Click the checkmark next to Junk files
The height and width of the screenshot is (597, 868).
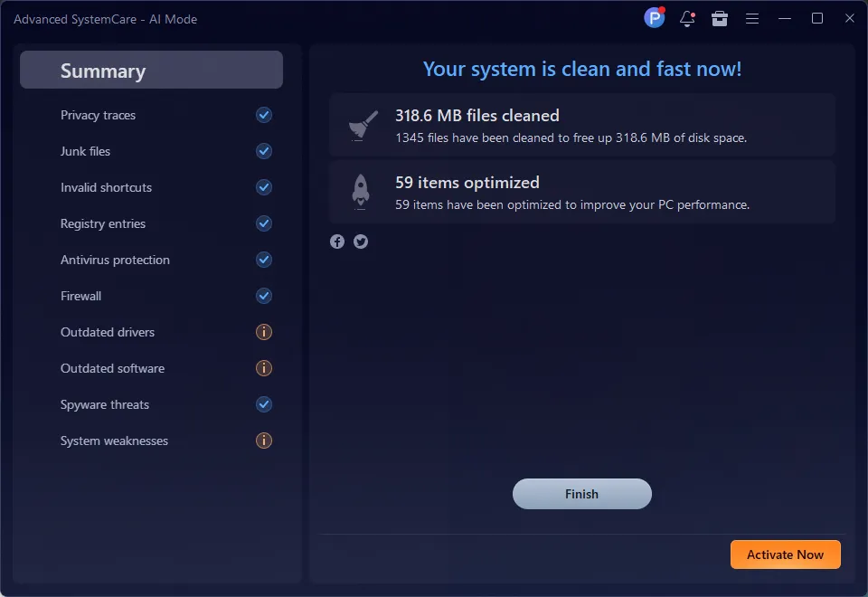[264, 151]
